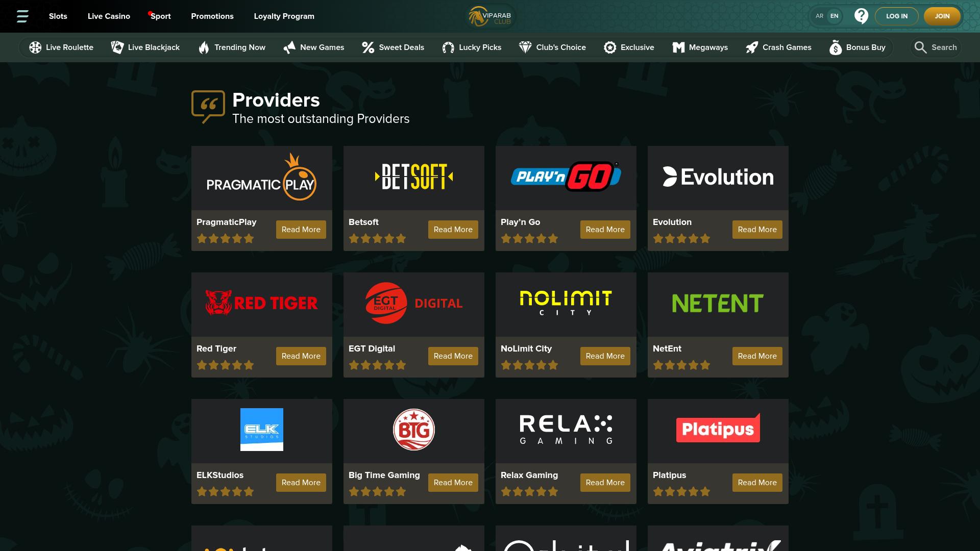Click the Live Roulette wheel icon

(35, 47)
